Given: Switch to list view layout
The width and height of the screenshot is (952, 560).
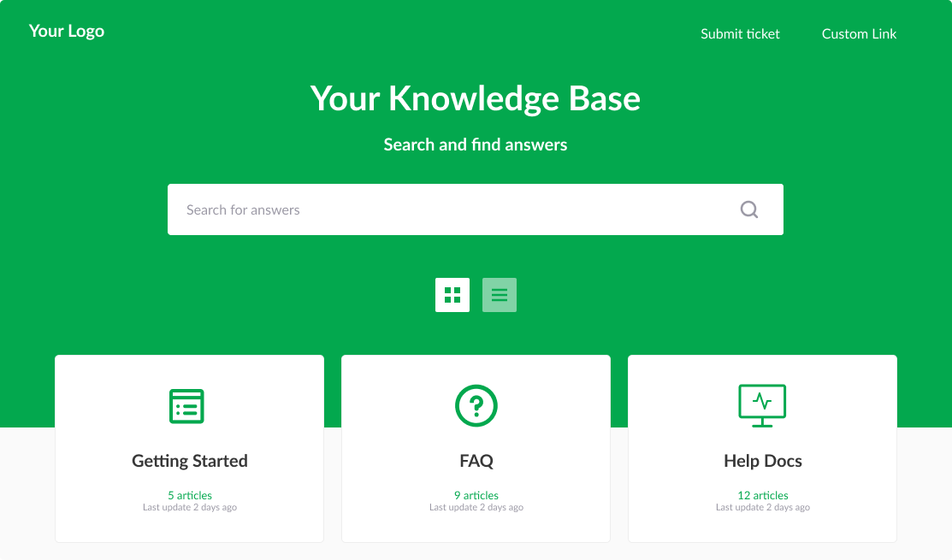Looking at the screenshot, I should tap(500, 295).
